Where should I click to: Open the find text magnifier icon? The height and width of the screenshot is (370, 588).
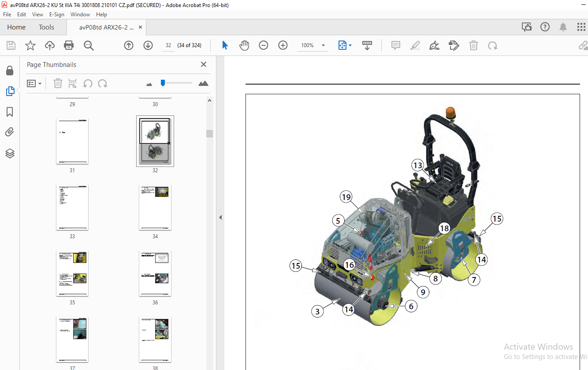[x=89, y=45]
